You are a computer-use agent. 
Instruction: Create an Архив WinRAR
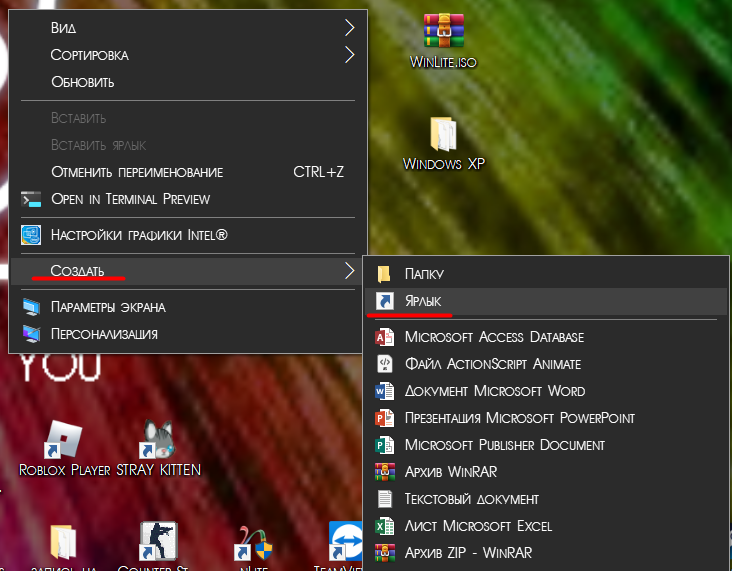[x=545, y=472]
